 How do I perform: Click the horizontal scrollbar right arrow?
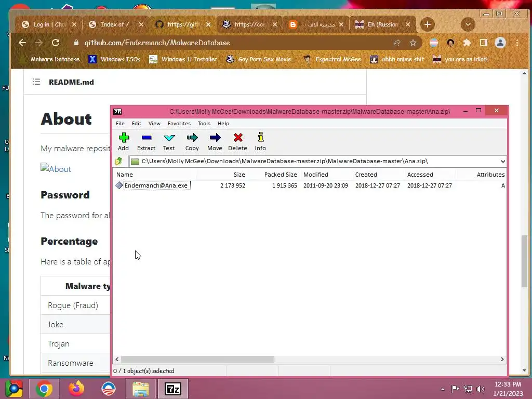coord(502,359)
